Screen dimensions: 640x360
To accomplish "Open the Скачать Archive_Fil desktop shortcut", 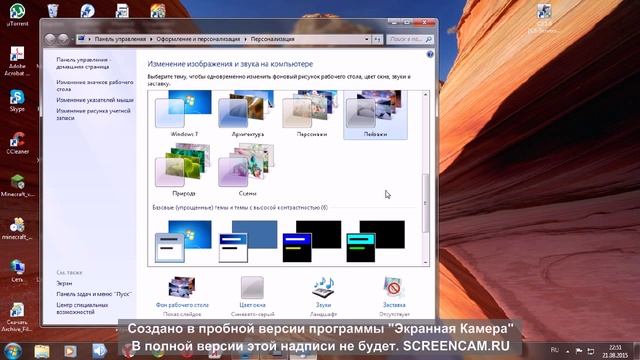I will click(17, 317).
